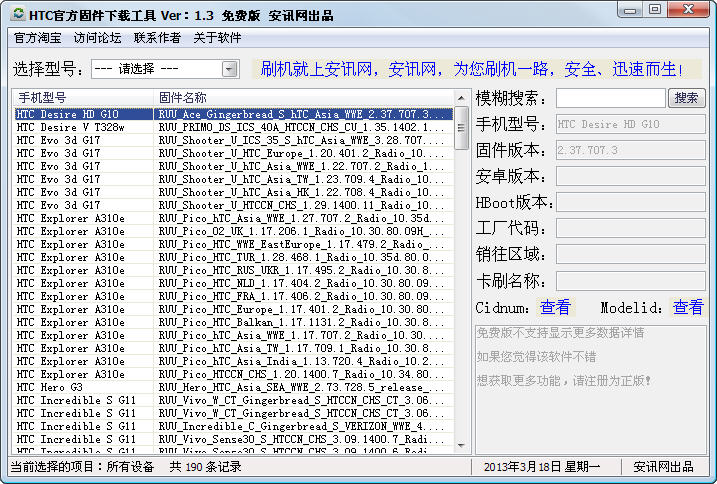Select the HTC Desire HD G10 row
The image size is (717, 484).
click(x=234, y=114)
